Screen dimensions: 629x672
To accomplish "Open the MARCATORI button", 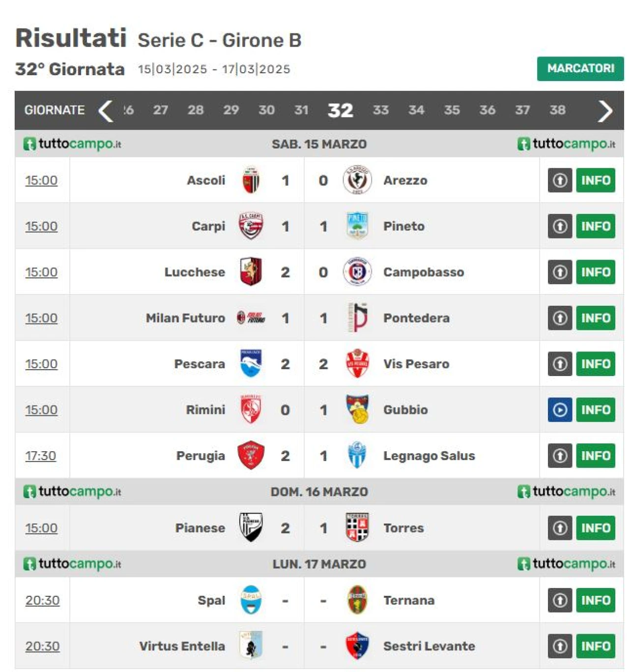I will (580, 68).
